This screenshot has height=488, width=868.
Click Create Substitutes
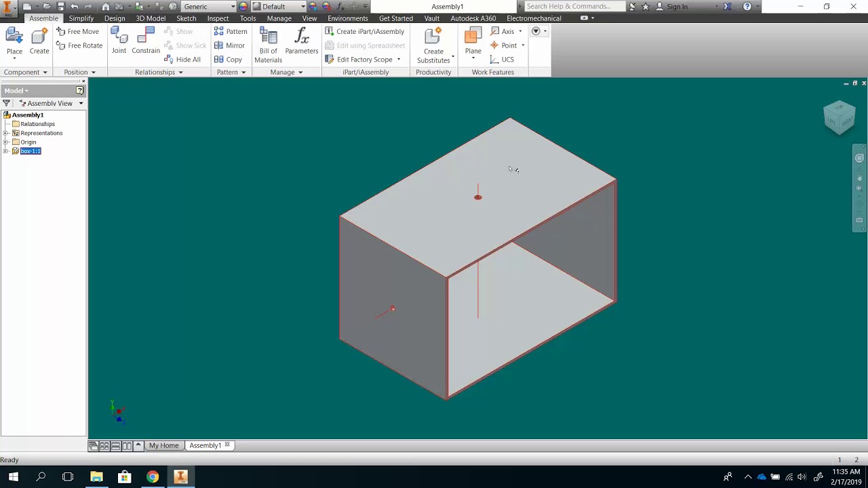433,45
